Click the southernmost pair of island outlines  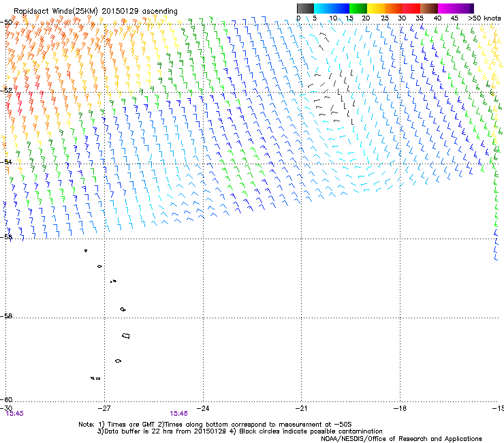(x=95, y=378)
